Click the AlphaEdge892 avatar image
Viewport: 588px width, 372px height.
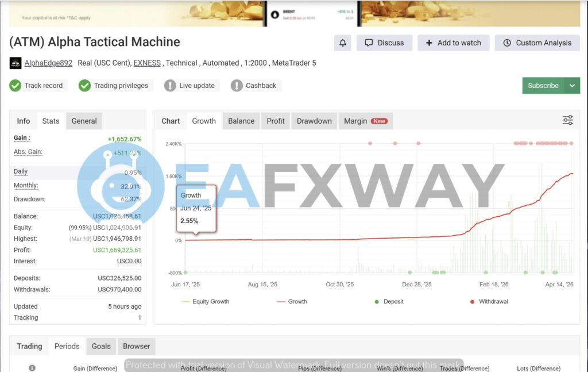click(16, 63)
